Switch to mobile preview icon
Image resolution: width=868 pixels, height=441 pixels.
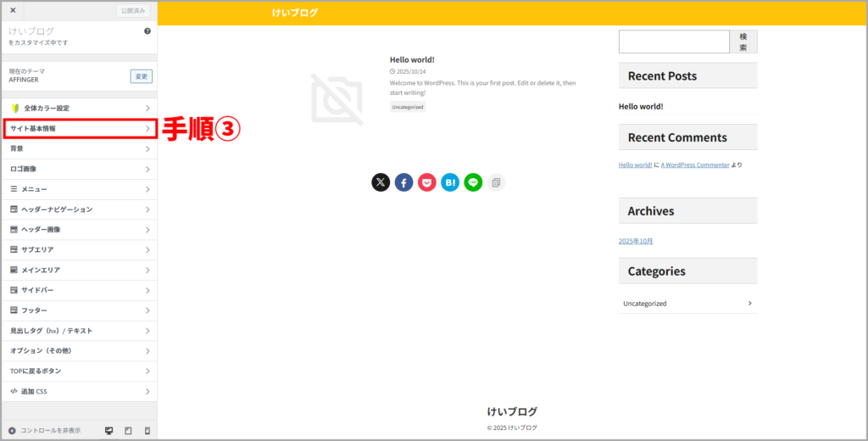point(147,431)
